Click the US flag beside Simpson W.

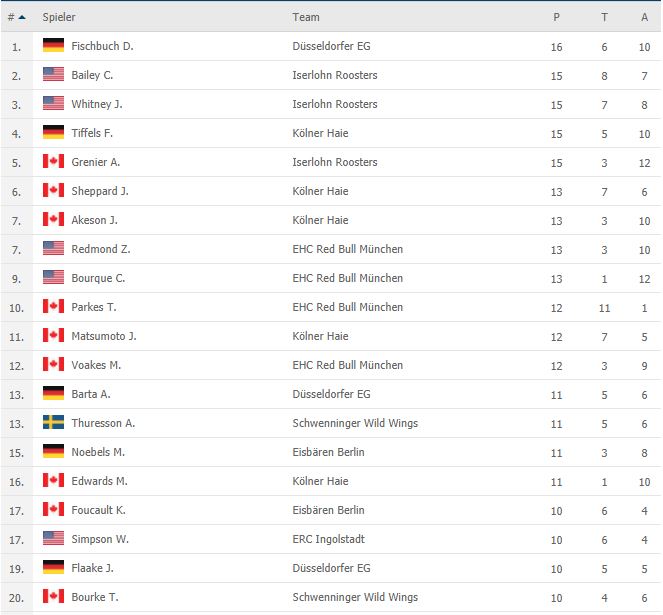point(53,538)
